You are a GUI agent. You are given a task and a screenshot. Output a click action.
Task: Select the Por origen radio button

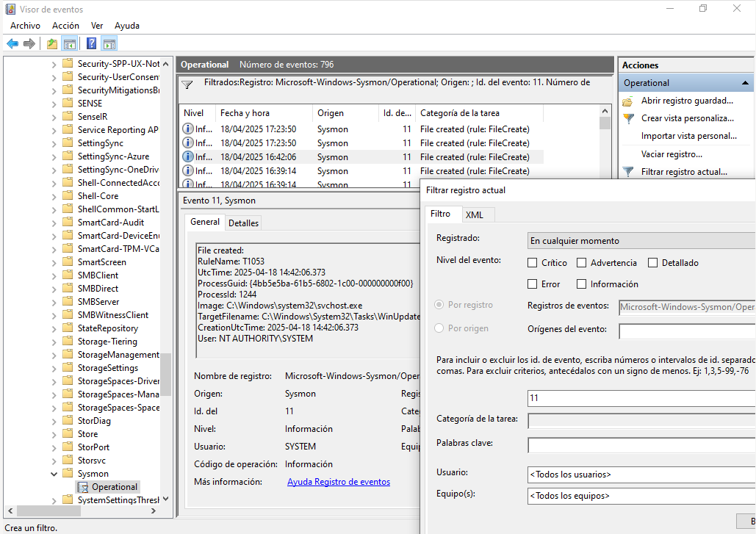coord(439,328)
